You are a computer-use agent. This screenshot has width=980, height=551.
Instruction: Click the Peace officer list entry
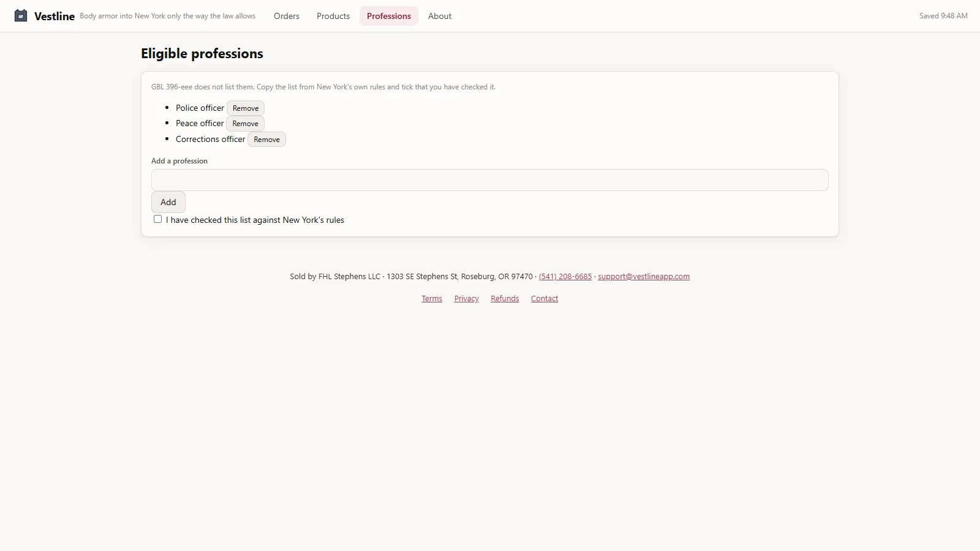[200, 123]
